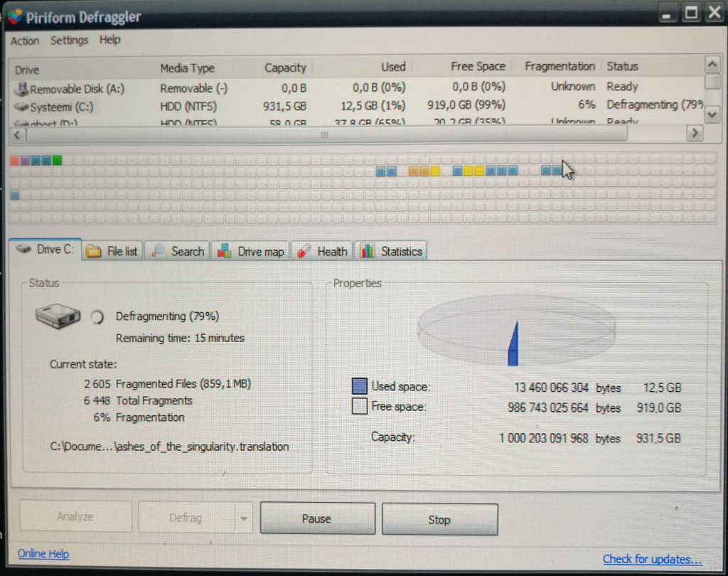Open the Statistics tab

click(391, 251)
